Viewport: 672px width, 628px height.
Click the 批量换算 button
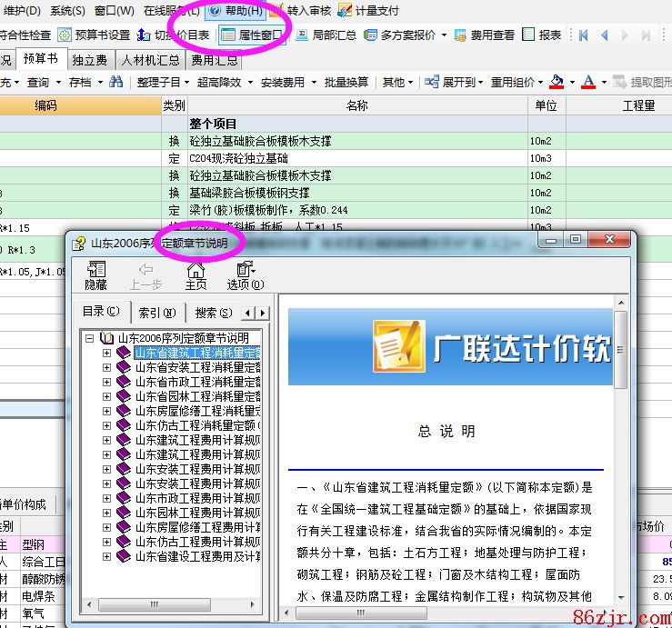(x=346, y=82)
